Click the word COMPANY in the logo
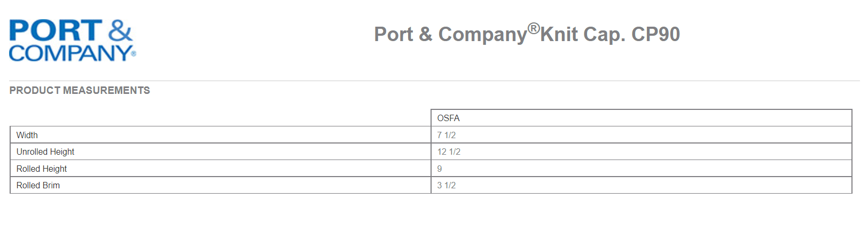The height and width of the screenshot is (231, 868). pos(70,53)
